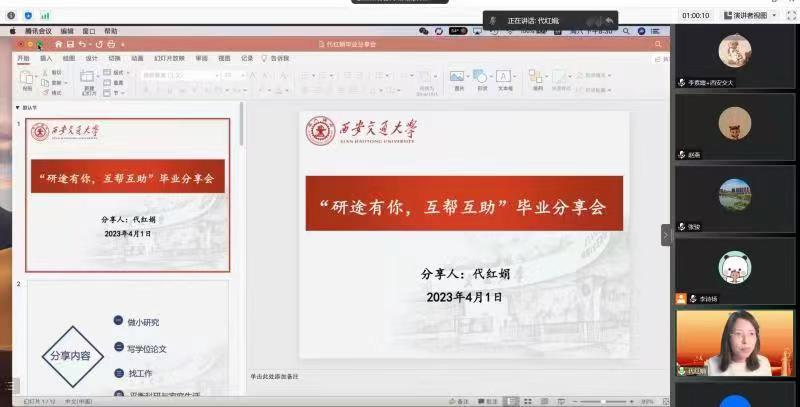
Task: Start slideshow from status bar icon
Action: (x=561, y=402)
